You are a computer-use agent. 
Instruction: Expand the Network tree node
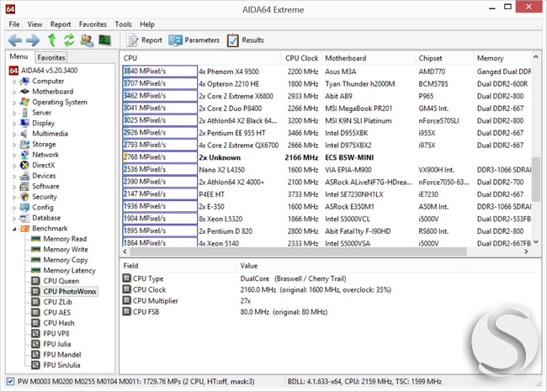[14, 155]
